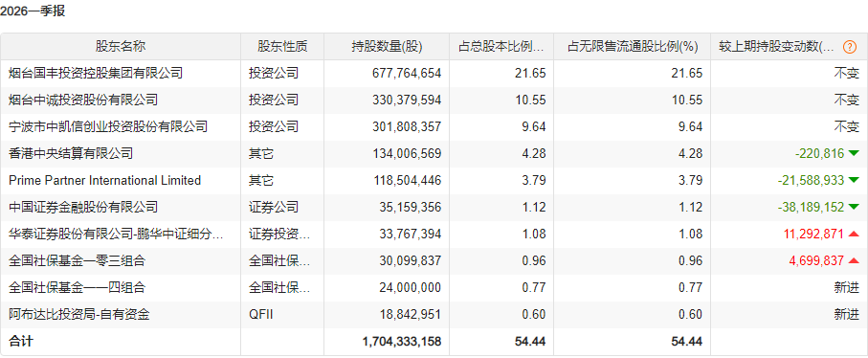Click 其它 type for 香港中央结算有限公司
The width and height of the screenshot is (868, 358).
(x=260, y=153)
